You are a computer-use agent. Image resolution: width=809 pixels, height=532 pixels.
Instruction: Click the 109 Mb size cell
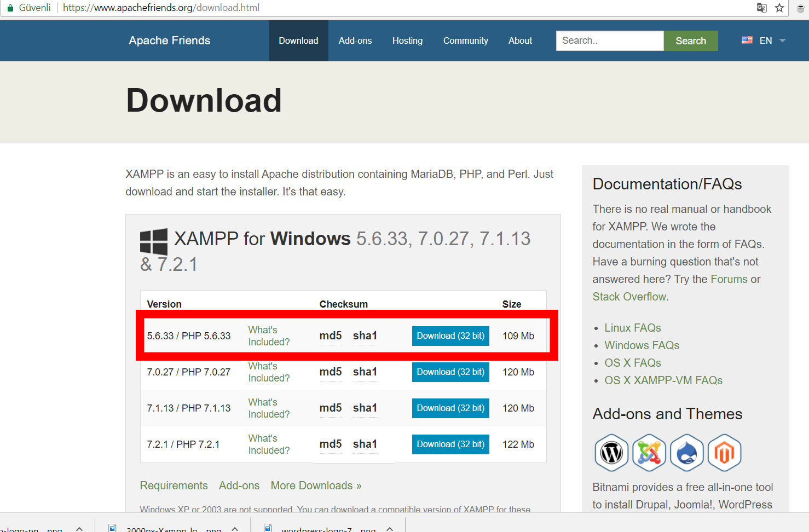tap(518, 336)
